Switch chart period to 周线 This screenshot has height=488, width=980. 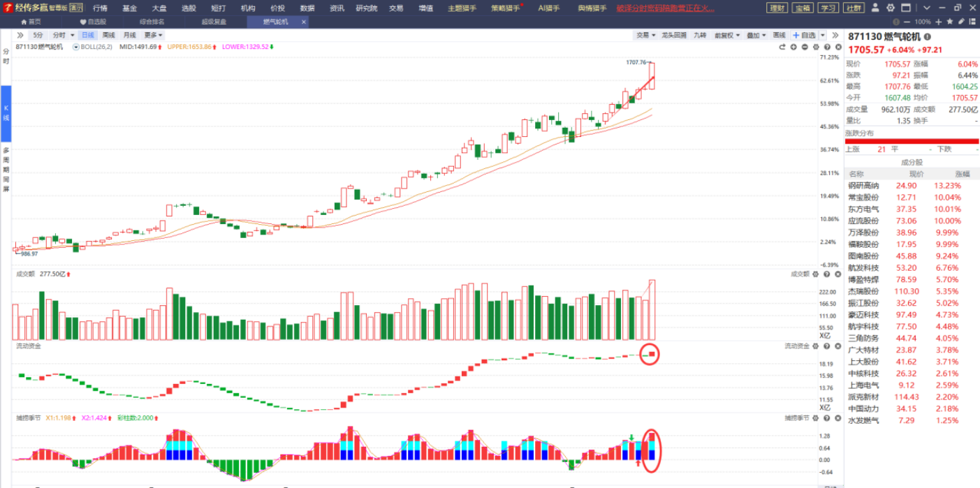(108, 35)
